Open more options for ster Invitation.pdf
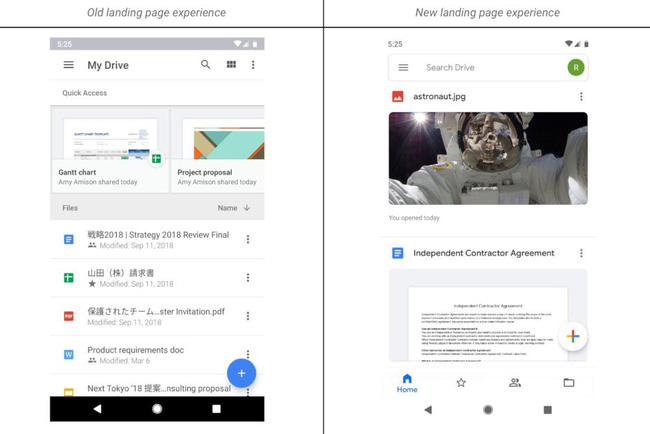Viewport: 650px width, 434px height. (248, 316)
